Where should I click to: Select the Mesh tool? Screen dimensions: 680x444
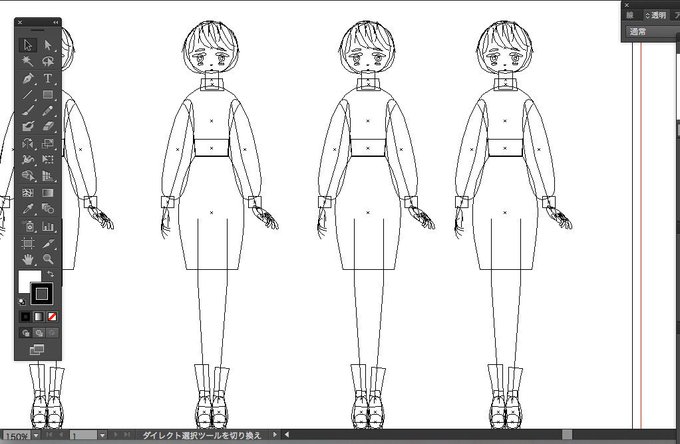point(28,193)
